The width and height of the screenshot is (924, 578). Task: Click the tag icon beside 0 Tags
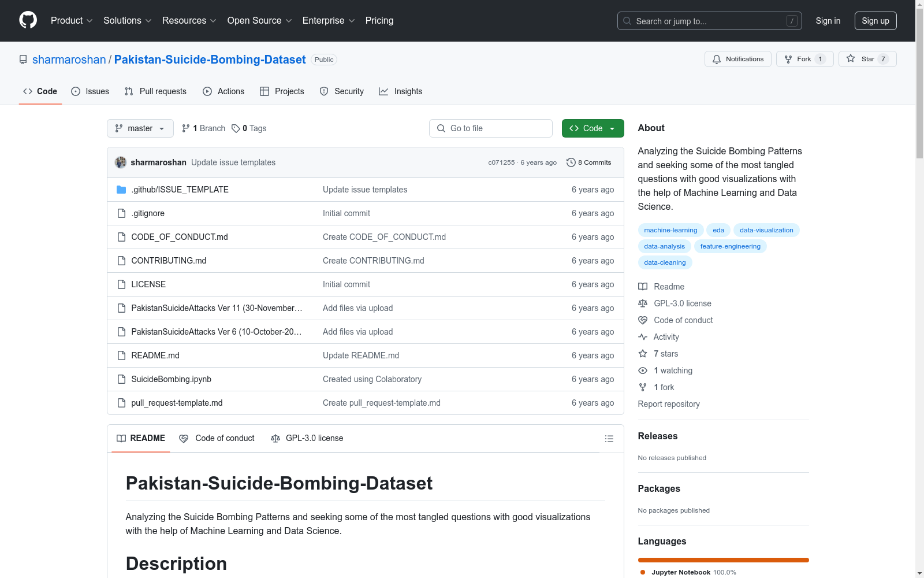[x=236, y=128]
